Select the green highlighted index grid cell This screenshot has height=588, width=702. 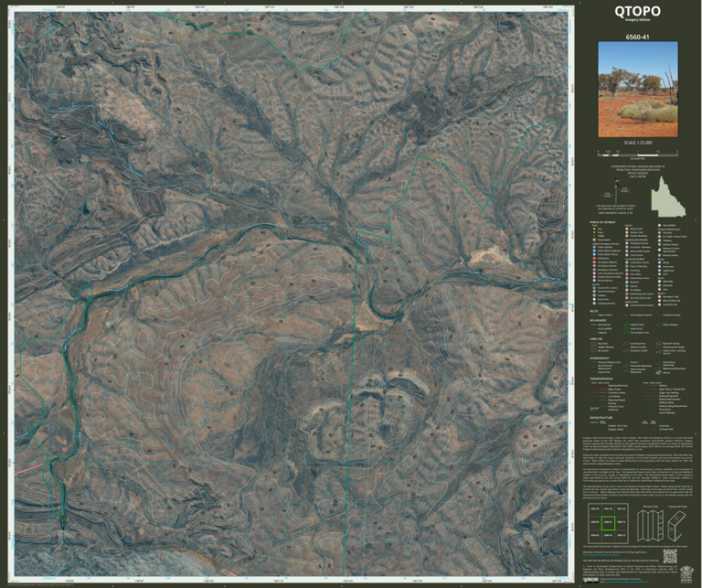pos(608,523)
